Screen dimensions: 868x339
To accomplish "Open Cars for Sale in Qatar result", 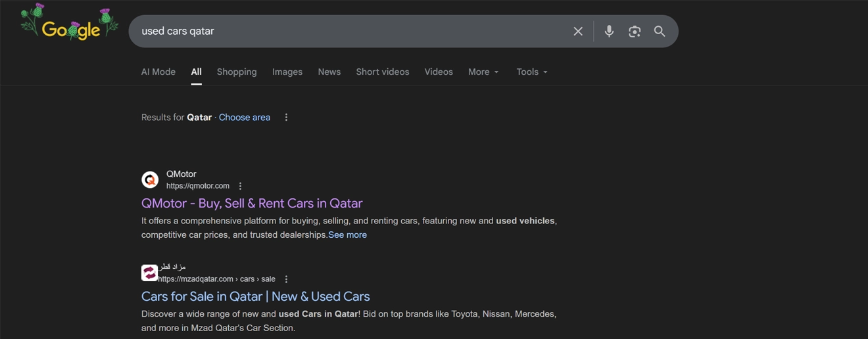I will coord(255,297).
